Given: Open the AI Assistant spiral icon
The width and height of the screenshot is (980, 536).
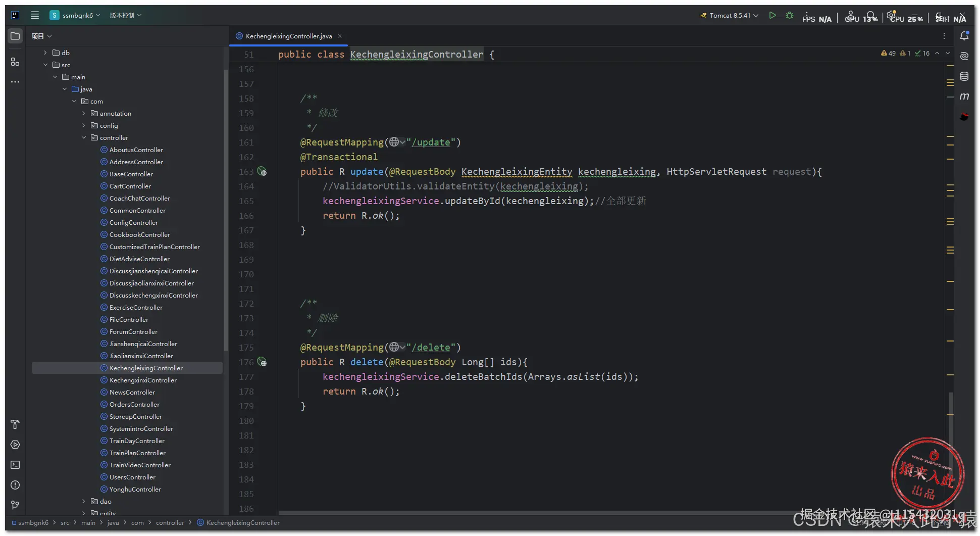Looking at the screenshot, I should (964, 56).
